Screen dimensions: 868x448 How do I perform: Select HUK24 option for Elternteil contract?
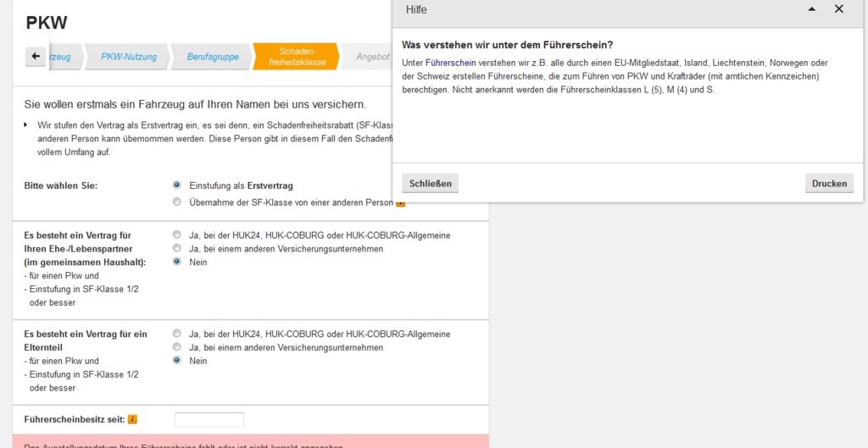pos(176,334)
